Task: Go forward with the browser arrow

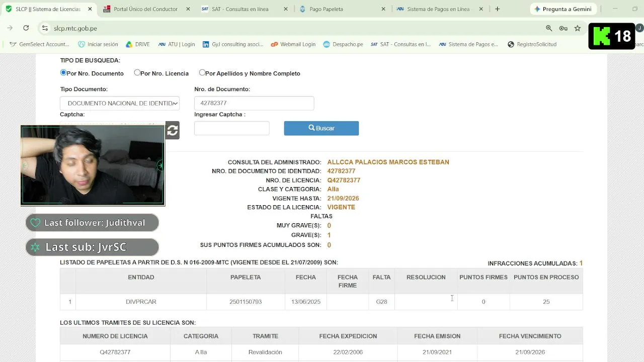Action: click(10, 28)
